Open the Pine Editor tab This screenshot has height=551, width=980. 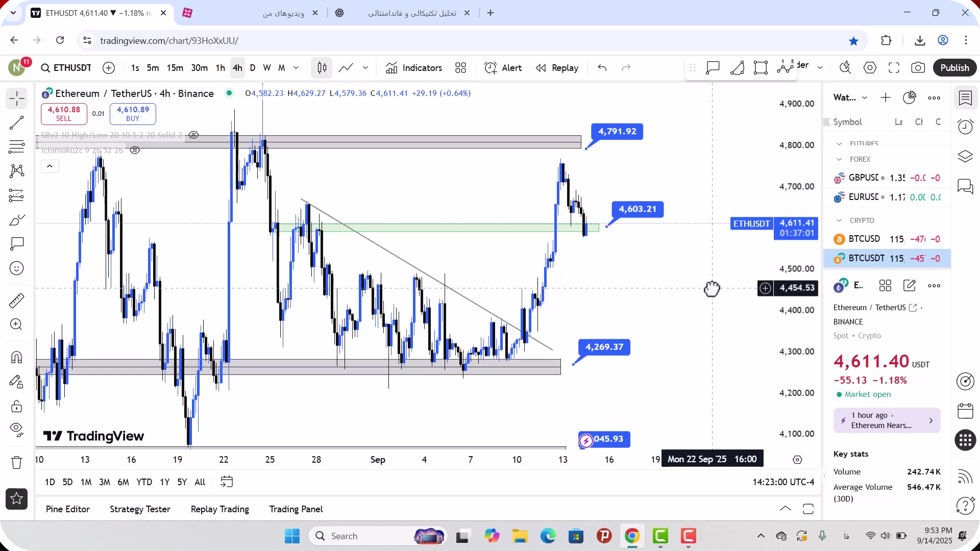click(67, 509)
